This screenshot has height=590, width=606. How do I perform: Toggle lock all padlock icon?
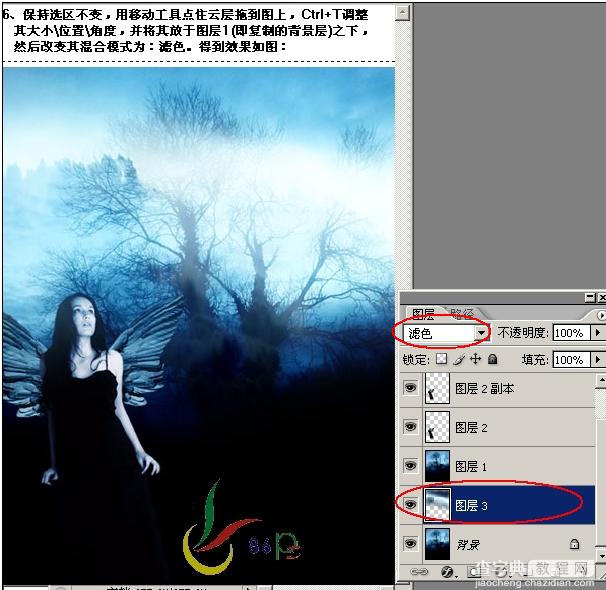(492, 360)
